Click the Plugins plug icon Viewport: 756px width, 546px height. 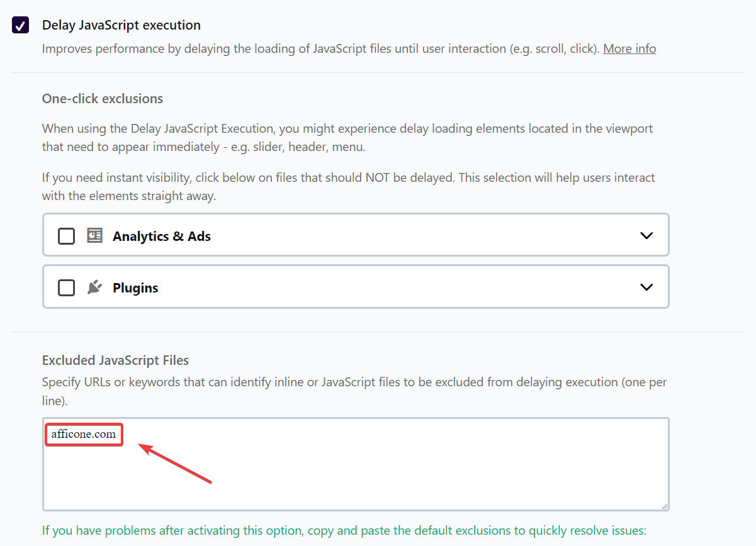94,287
